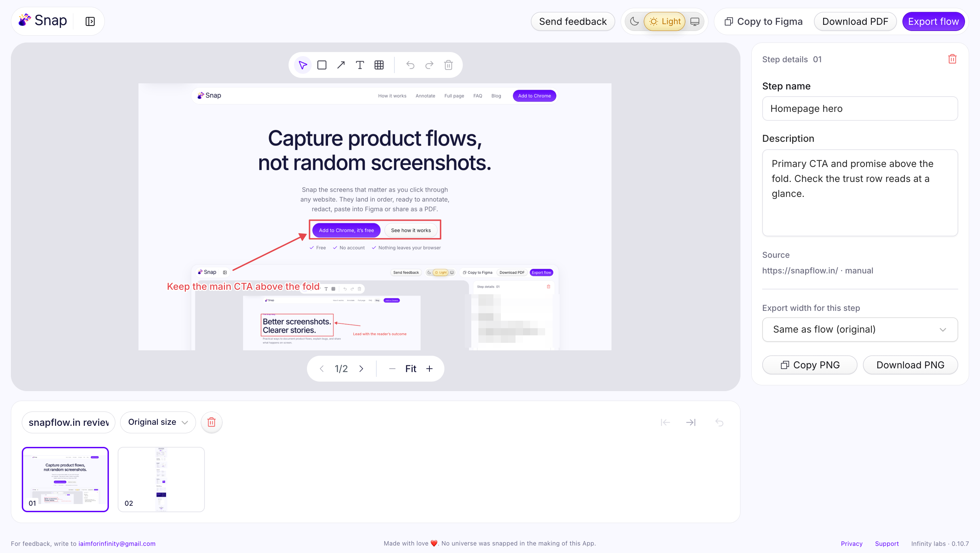Click the Snap logo
Screen dimensions: 980x553
43,20
